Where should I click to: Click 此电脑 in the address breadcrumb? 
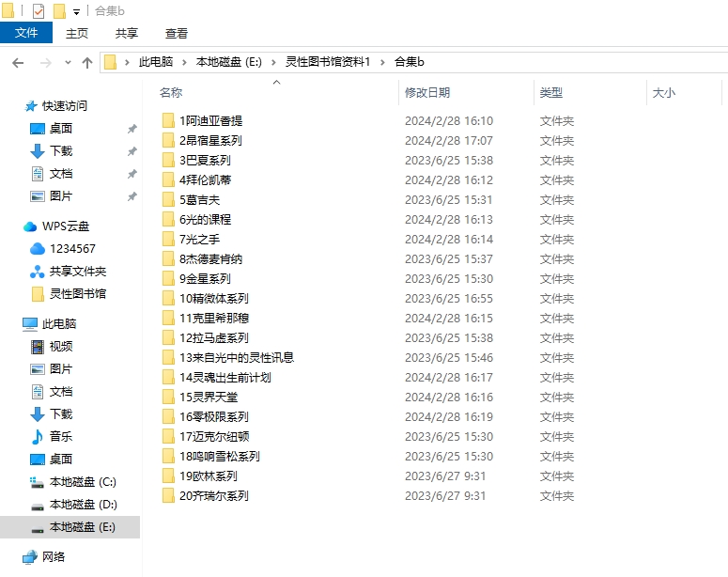point(156,62)
